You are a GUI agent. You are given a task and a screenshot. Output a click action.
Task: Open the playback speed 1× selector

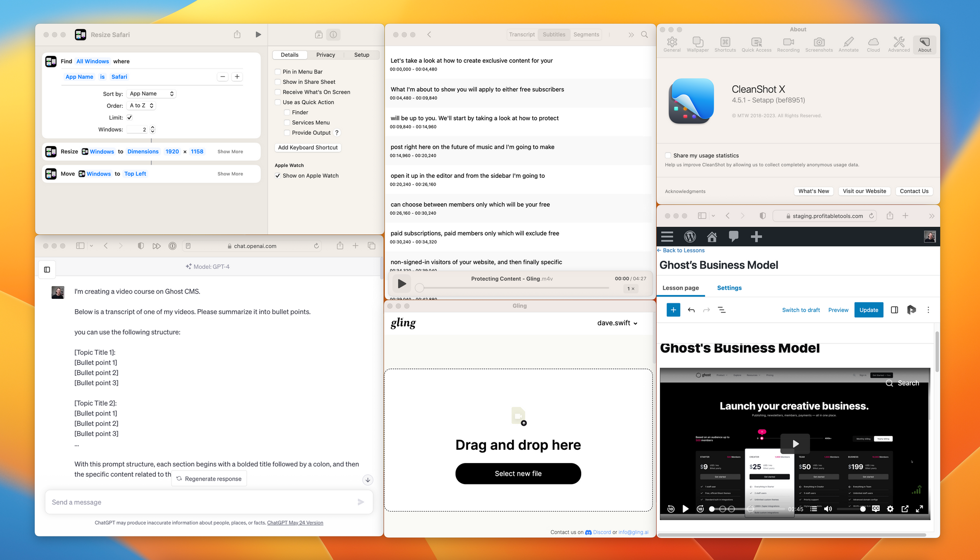click(x=631, y=289)
